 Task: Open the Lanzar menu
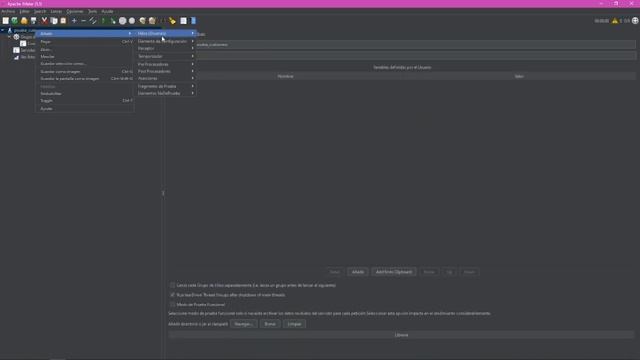56,11
